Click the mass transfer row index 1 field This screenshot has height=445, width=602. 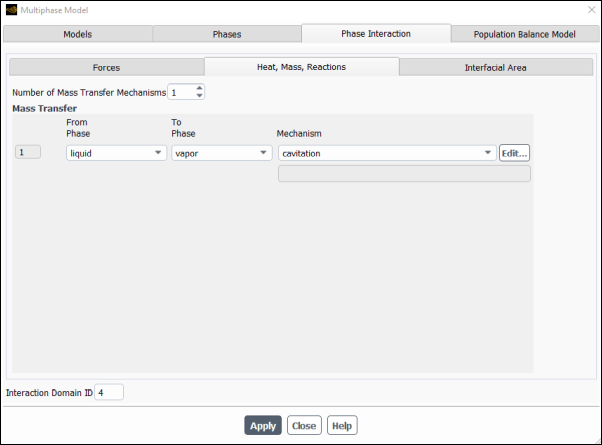point(28,152)
